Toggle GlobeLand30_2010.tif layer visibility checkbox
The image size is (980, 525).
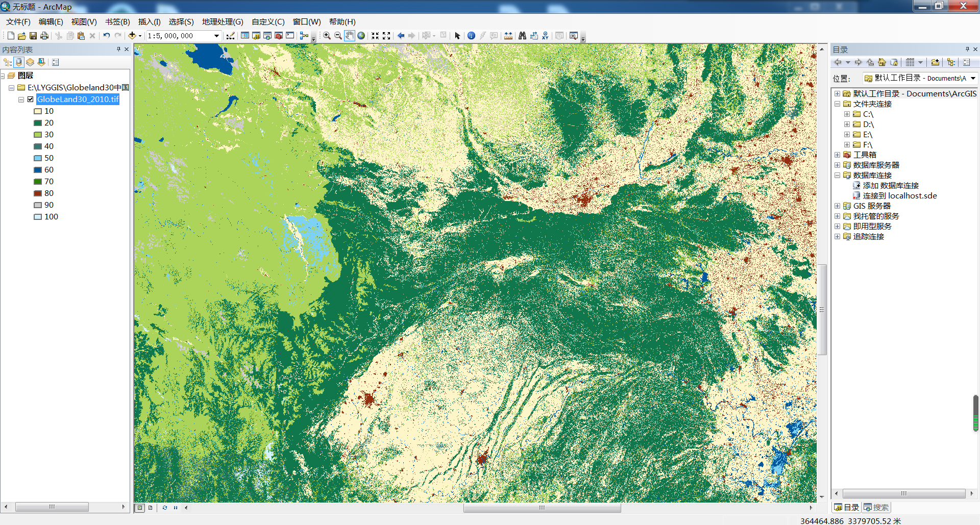(x=31, y=99)
